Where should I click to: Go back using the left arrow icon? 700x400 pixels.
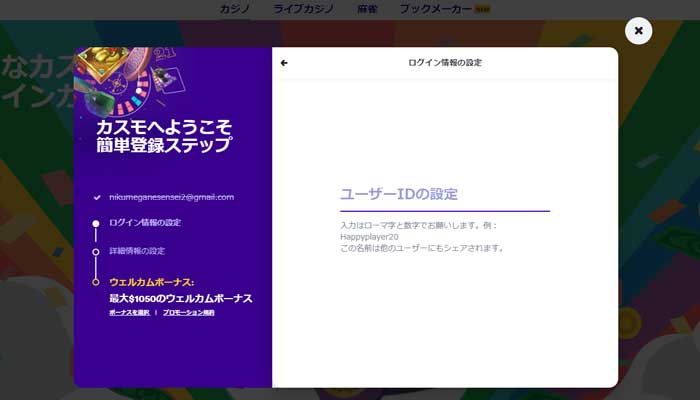coord(284,63)
